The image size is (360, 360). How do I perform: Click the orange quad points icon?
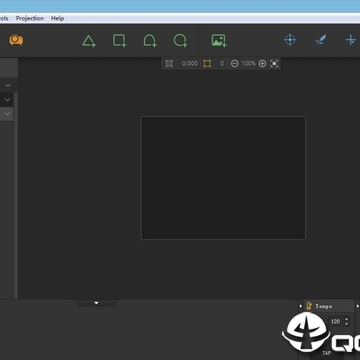coord(207,63)
